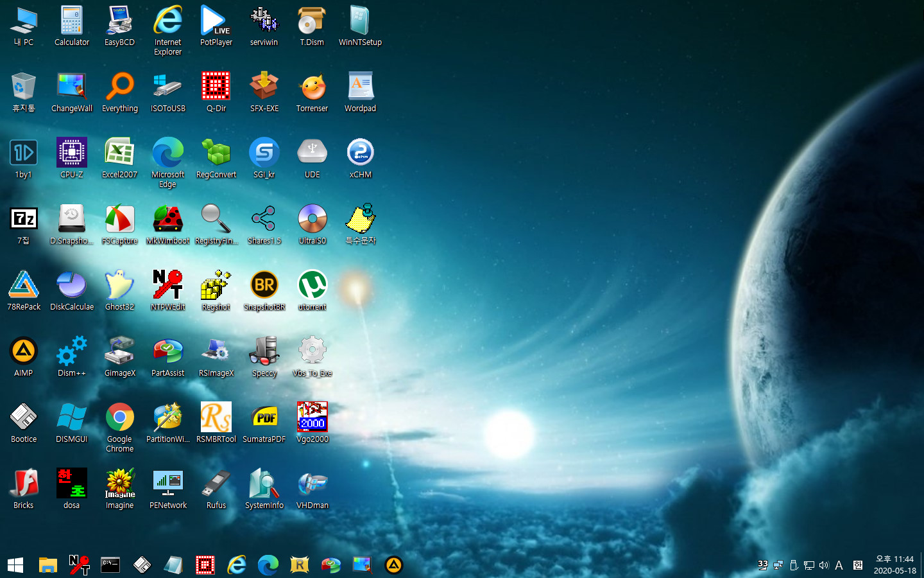The image size is (924, 578).
Task: Launch WinNTSetup
Action: 361,26
